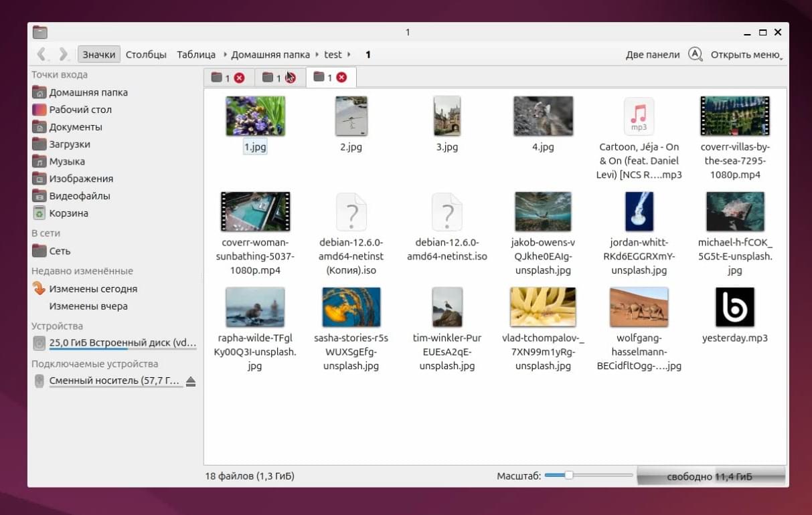Select the sasha-stories jellyfish image thumbnail
812x515 pixels.
click(351, 307)
